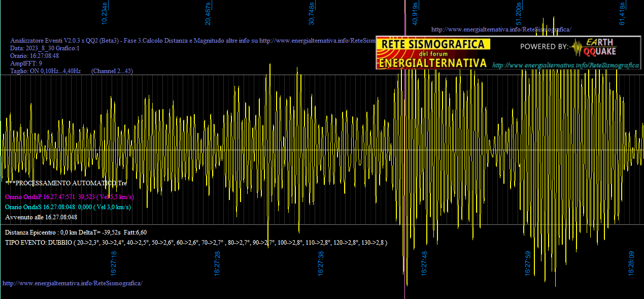Click 'Avvenuto alle 16.27.08:048' text
644x299 pixels.
pos(41,217)
